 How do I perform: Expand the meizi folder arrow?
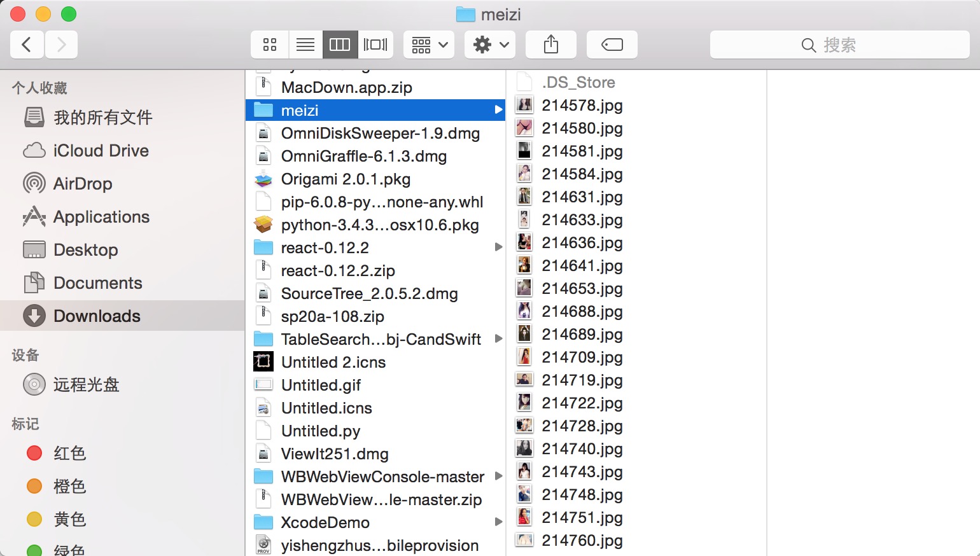[x=499, y=110]
